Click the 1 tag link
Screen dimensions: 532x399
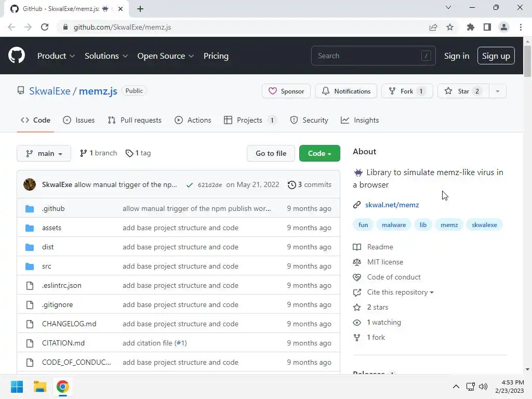click(x=138, y=153)
